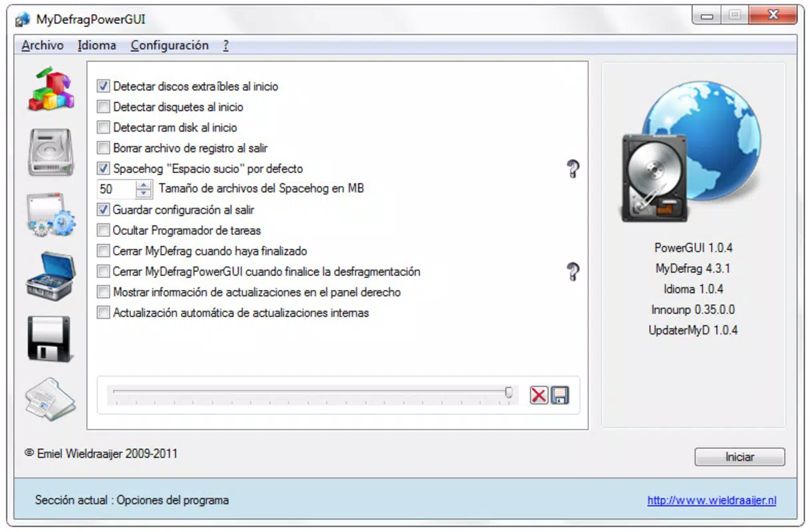Minimize the MyDefragPowerGUI window
Viewport: 810px width, 532px height.
pyautogui.click(x=707, y=15)
